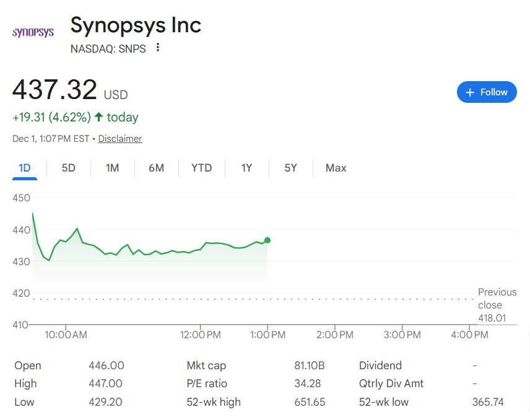This screenshot has width=530, height=420.
Task: Click the Synopsys logo icon
Action: [33, 32]
